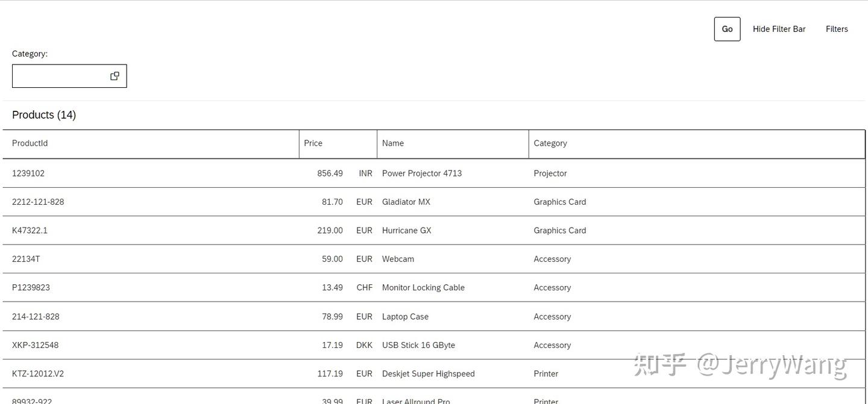Click the Projector category cell
868x404 pixels.
pos(550,173)
